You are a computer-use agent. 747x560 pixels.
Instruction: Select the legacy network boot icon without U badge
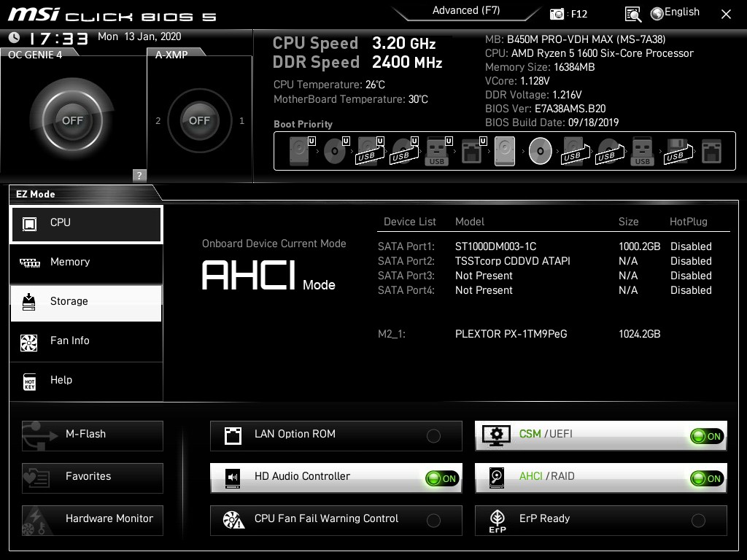click(x=712, y=151)
